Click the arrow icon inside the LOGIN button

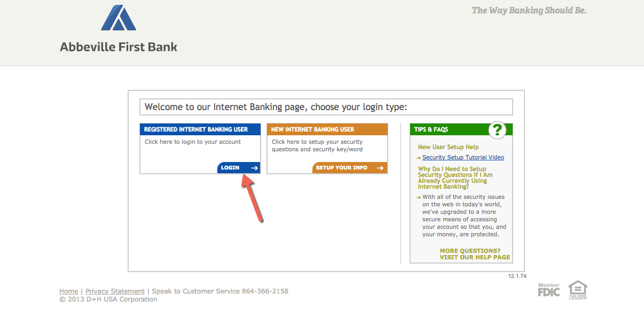(x=255, y=167)
